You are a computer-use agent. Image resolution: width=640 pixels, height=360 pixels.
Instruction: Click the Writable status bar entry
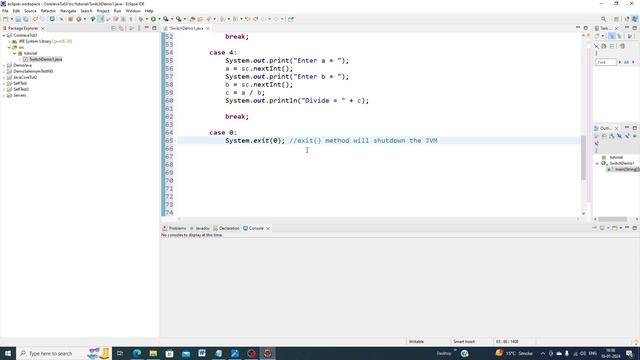[416, 341]
